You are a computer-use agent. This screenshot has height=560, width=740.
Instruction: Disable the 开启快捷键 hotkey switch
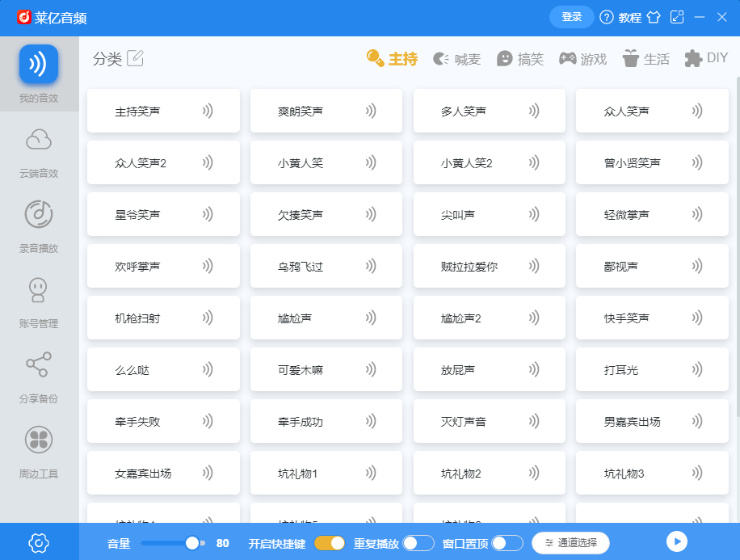[330, 544]
